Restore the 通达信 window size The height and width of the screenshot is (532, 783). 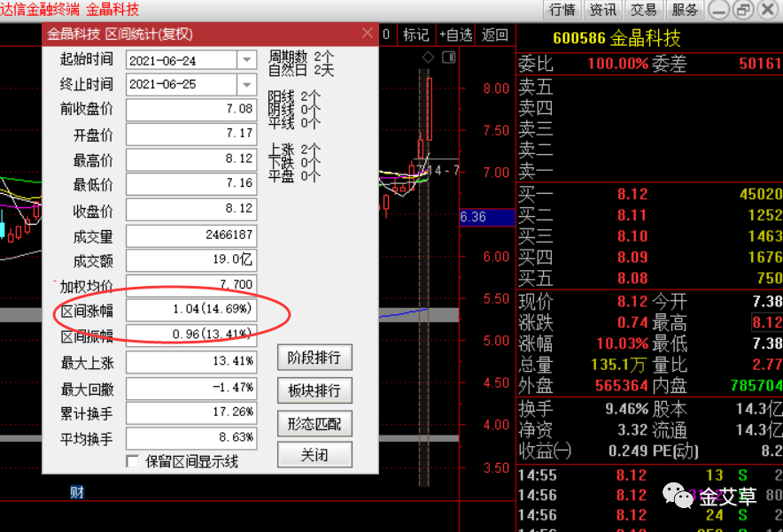point(743,10)
